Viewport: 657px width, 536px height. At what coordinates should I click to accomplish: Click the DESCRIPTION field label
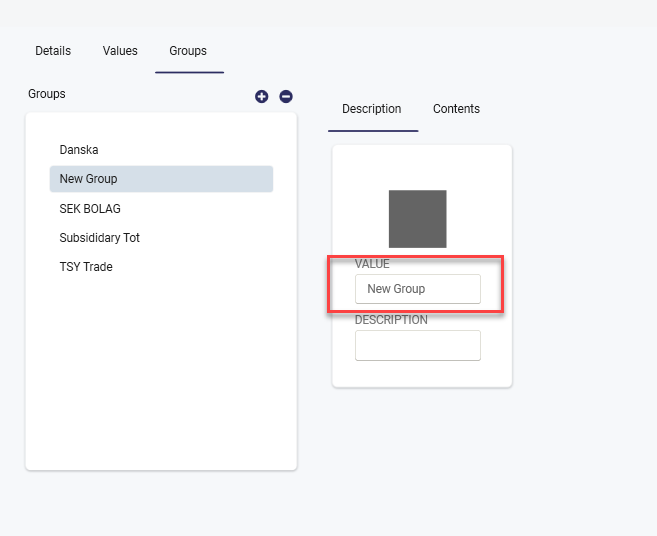[x=391, y=320]
